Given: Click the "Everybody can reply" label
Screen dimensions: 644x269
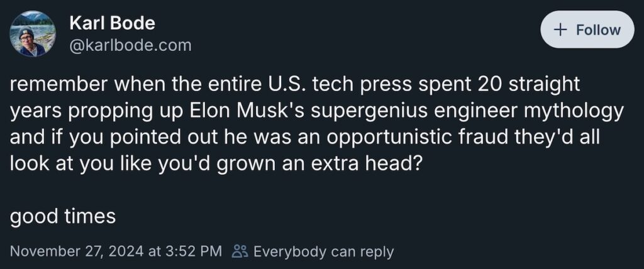Looking at the screenshot, I should click(323, 251).
